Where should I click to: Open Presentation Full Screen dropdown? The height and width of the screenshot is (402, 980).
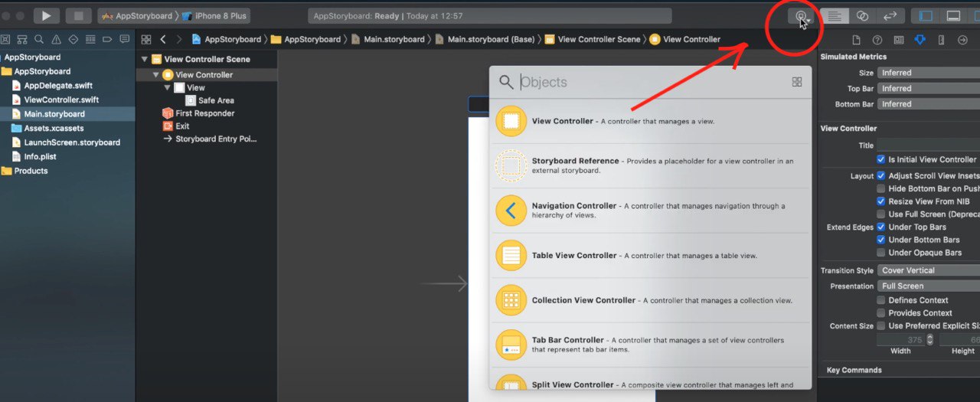(928, 286)
